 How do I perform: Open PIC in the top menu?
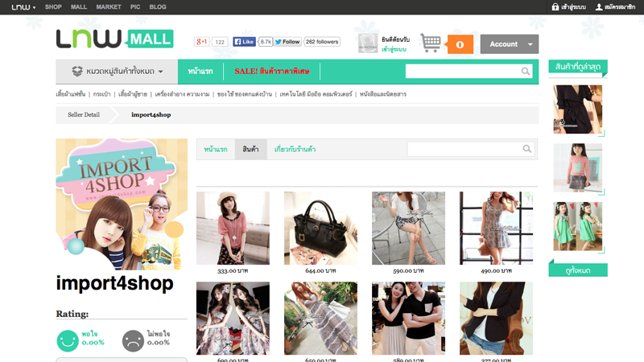click(x=135, y=7)
